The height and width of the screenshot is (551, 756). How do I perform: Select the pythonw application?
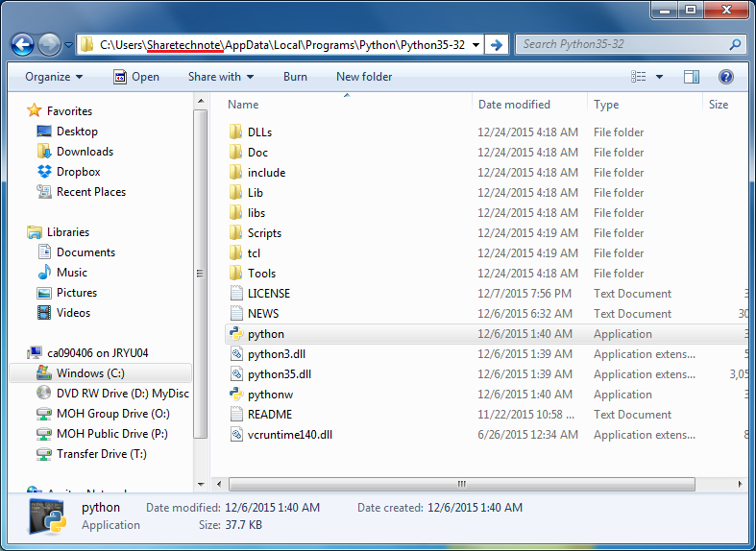tap(261, 395)
